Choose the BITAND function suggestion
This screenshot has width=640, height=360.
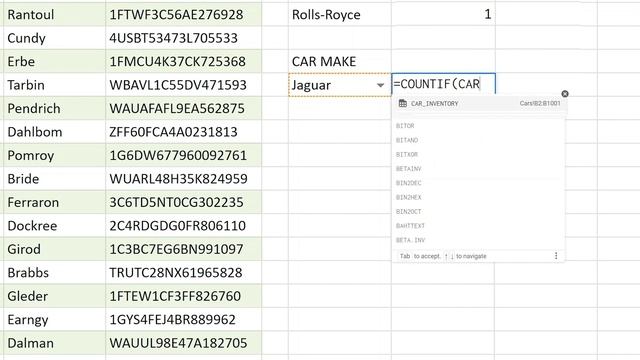coord(478,140)
